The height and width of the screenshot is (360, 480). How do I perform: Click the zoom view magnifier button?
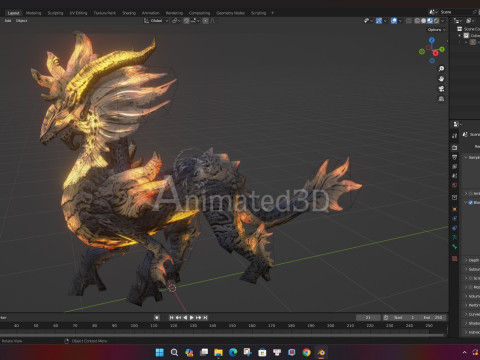point(441,69)
